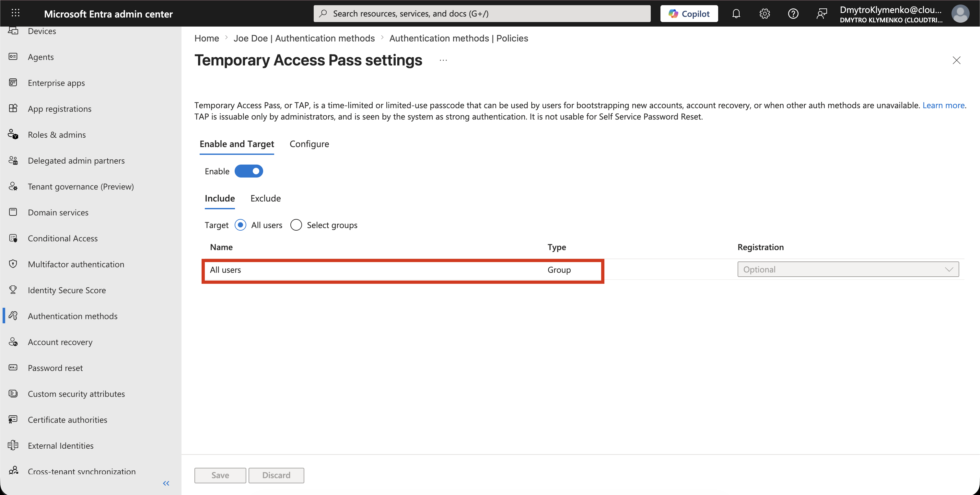Screen dimensions: 980x495
Task: Click the Tenant governance (Preview) icon
Action: [13, 186]
